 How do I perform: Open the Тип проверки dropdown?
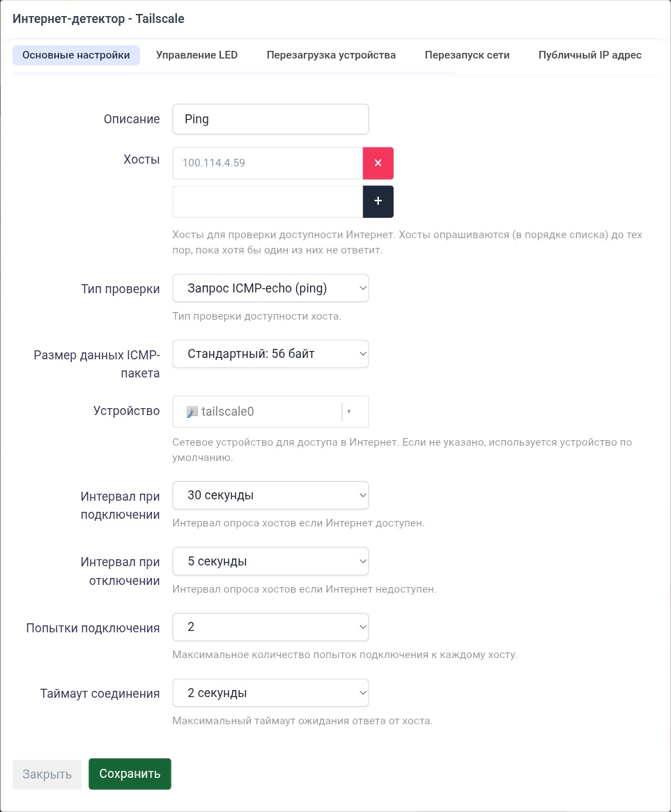270,288
